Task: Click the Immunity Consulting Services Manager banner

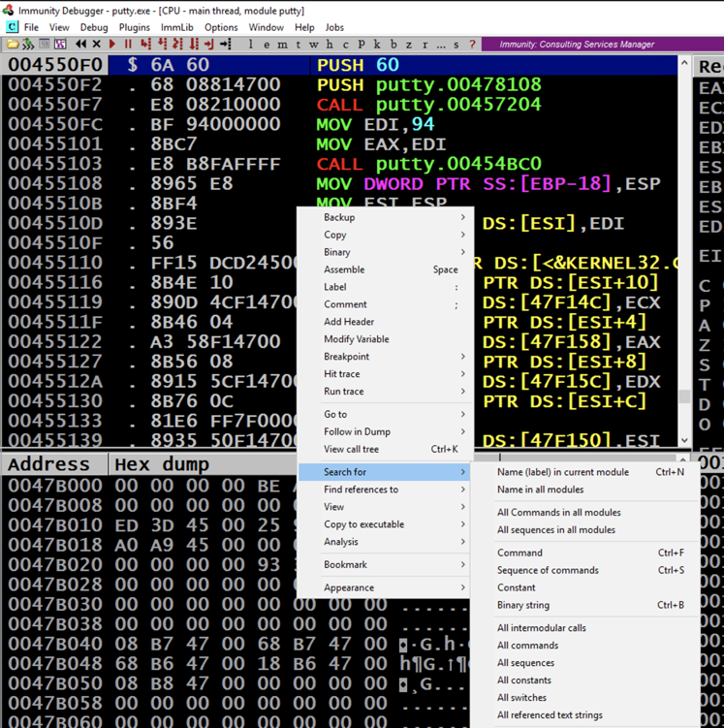Action: point(603,45)
